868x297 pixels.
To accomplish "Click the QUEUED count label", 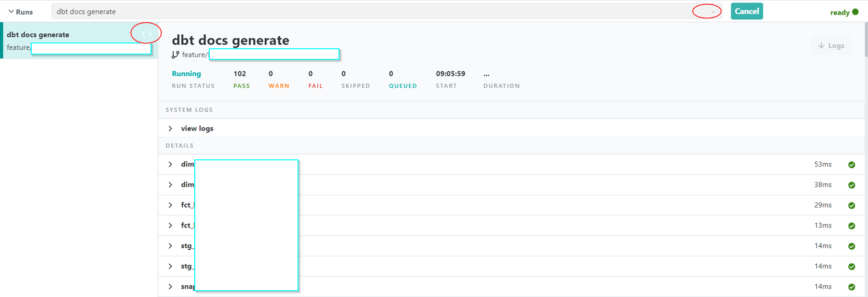I will click(x=403, y=85).
